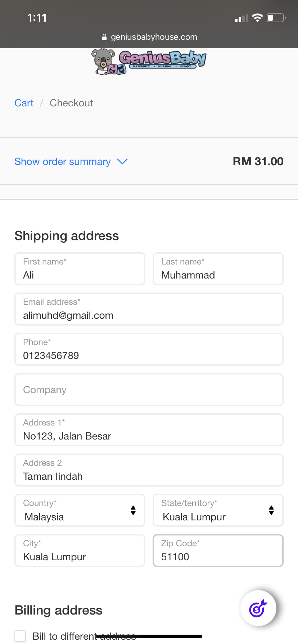
Task: Tap the Wi-Fi status icon
Action: point(257,18)
